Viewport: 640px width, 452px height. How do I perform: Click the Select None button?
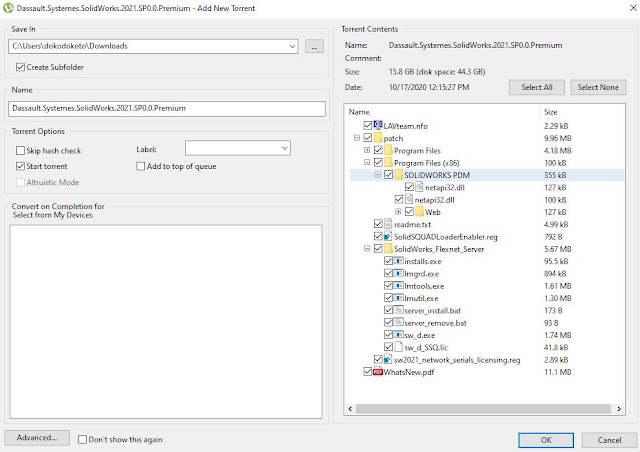pyautogui.click(x=598, y=87)
